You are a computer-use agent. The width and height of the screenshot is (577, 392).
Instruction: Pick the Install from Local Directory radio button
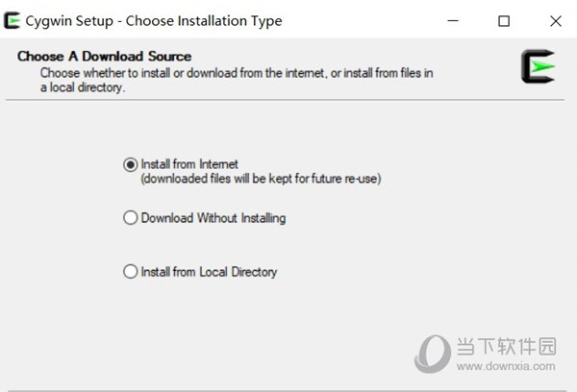[x=130, y=272]
